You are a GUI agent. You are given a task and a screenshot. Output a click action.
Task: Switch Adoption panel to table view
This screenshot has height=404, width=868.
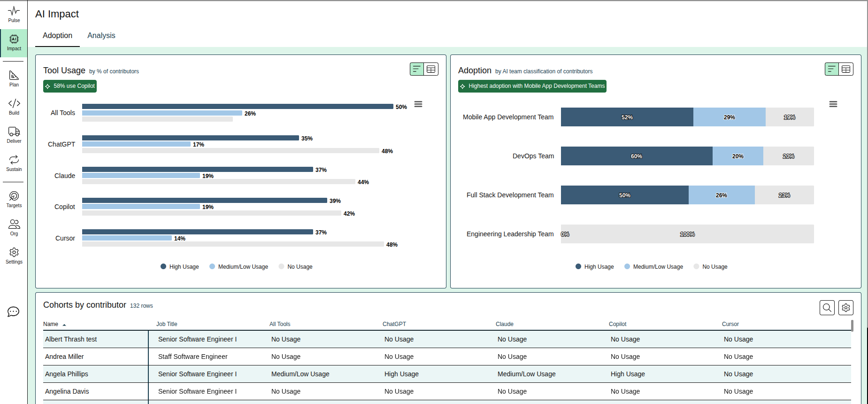(846, 70)
